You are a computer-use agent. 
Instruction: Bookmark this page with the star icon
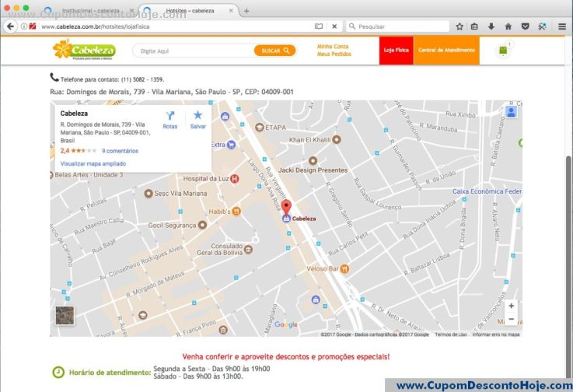click(x=459, y=26)
